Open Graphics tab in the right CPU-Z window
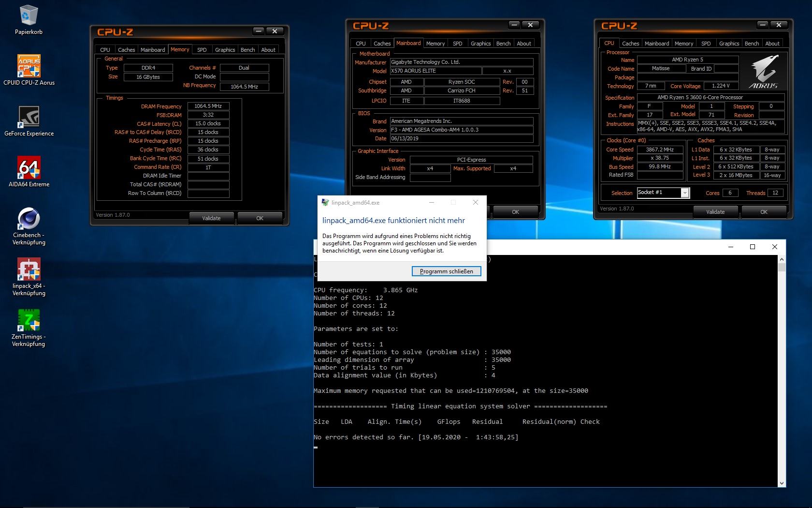812x508 pixels. (729, 44)
